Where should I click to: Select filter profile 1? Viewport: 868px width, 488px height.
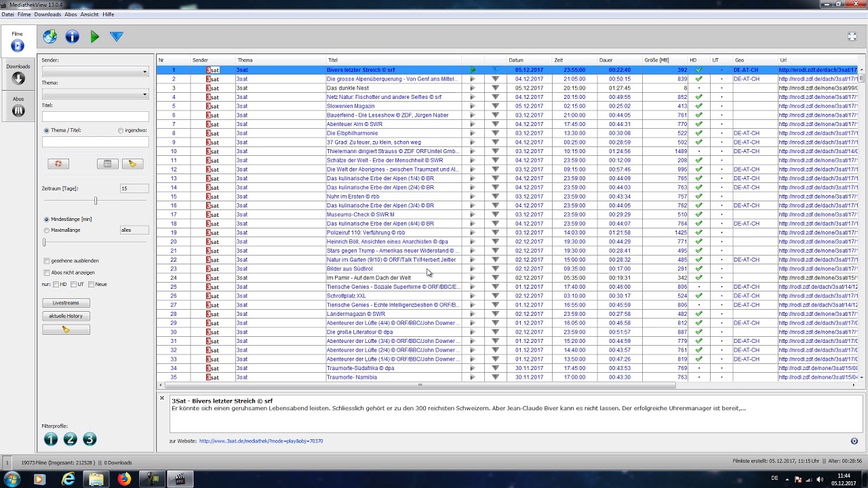[51, 439]
